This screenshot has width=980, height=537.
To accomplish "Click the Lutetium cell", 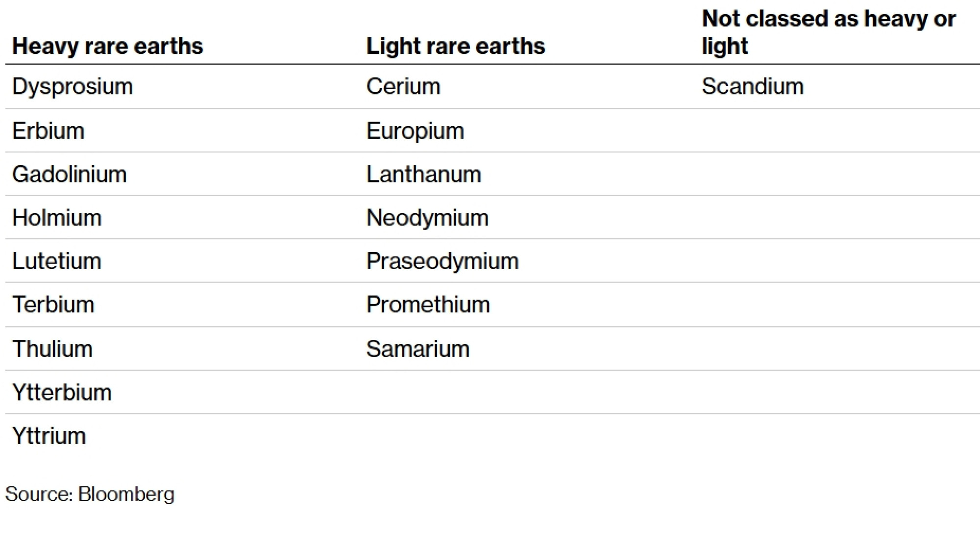I will (x=57, y=261).
